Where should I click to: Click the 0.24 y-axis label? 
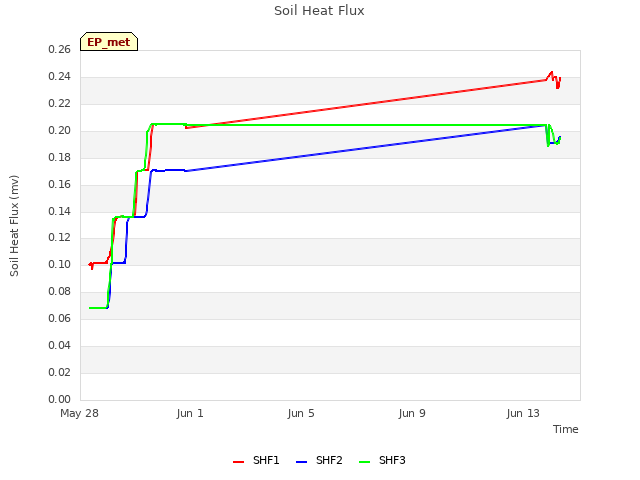(x=60, y=76)
